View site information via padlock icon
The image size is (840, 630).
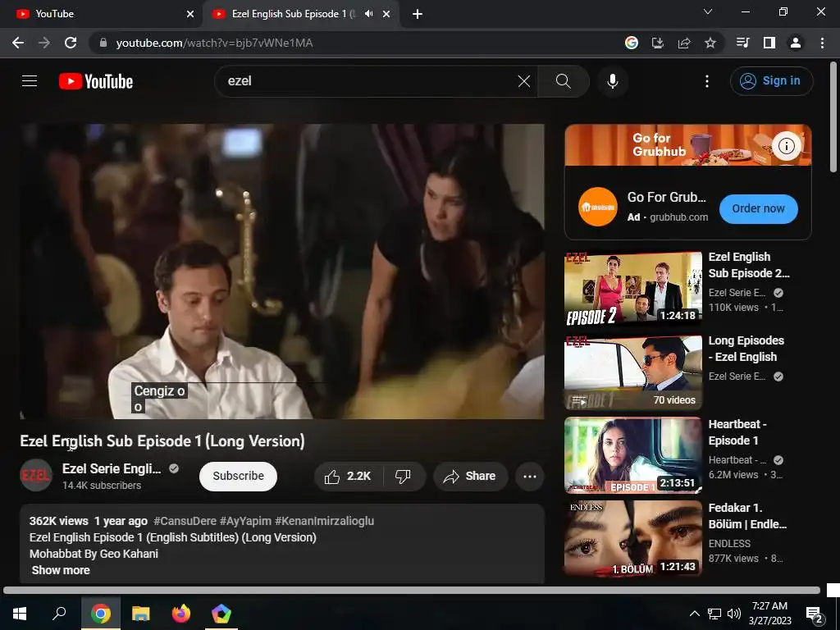103,43
